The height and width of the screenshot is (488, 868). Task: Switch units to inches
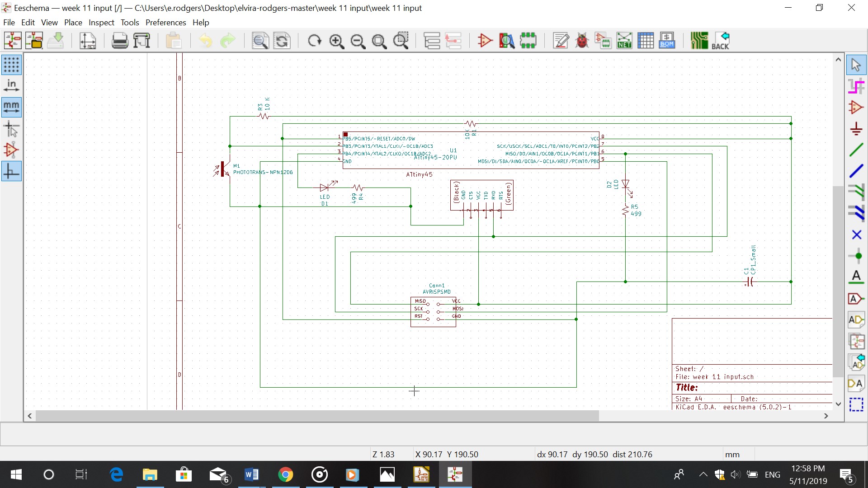click(11, 86)
